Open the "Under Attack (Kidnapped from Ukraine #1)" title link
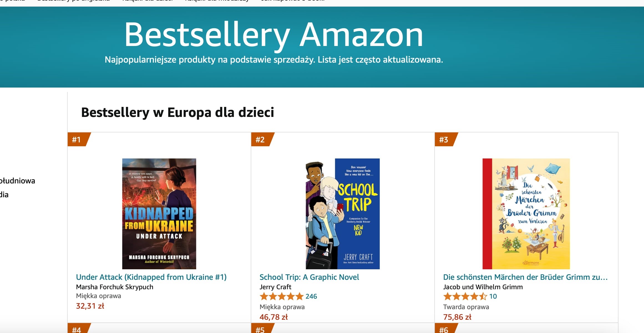 [151, 277]
